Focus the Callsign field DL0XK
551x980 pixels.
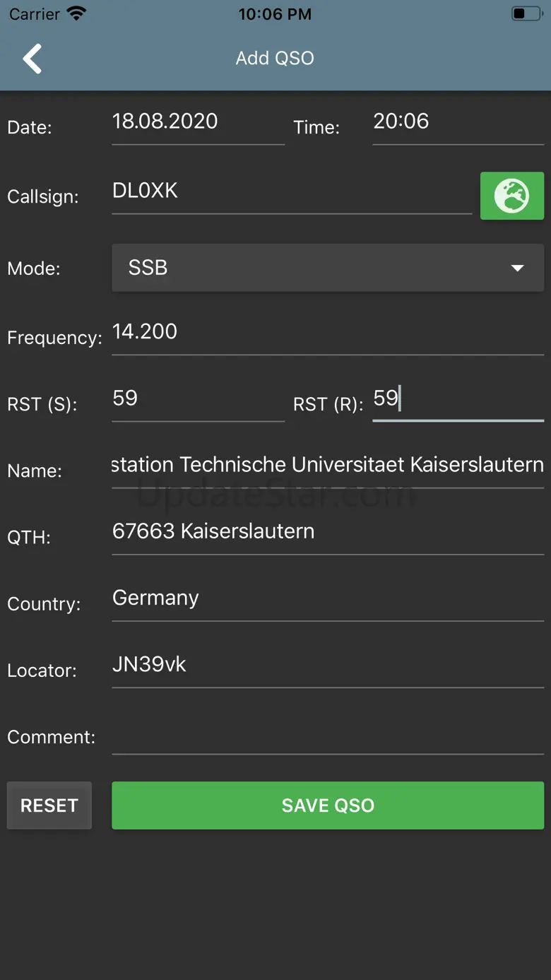tap(291, 191)
